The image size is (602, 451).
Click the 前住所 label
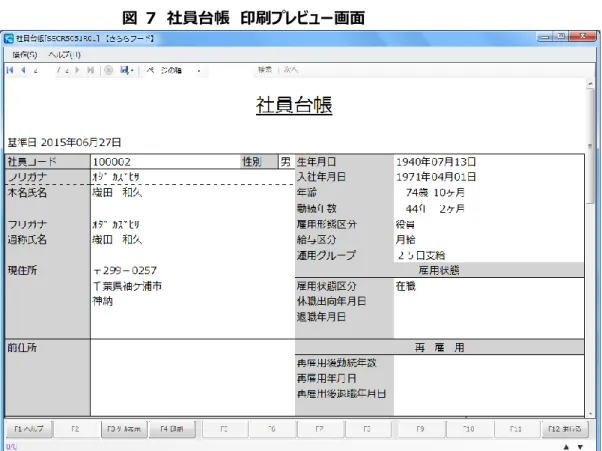(x=22, y=348)
